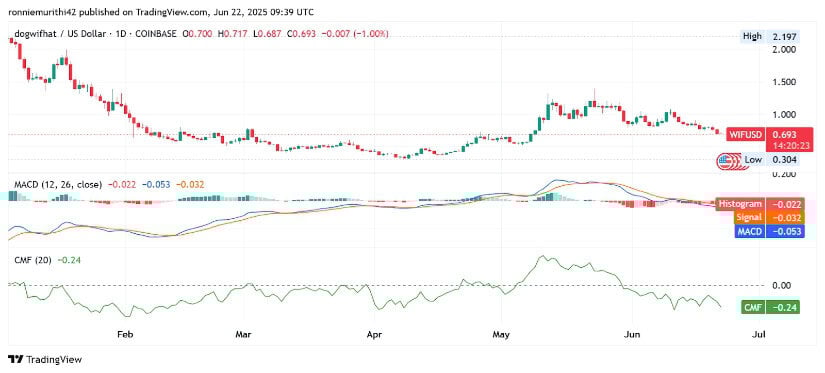Image resolution: width=825 pixels, height=373 pixels.
Task: Select the red Histogram label
Action: pos(739,204)
